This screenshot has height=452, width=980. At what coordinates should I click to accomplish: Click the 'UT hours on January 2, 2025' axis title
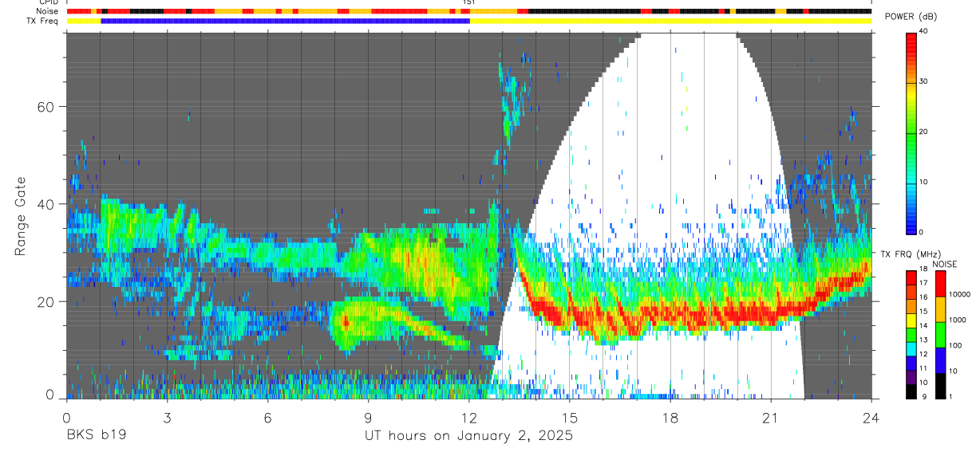pyautogui.click(x=468, y=436)
